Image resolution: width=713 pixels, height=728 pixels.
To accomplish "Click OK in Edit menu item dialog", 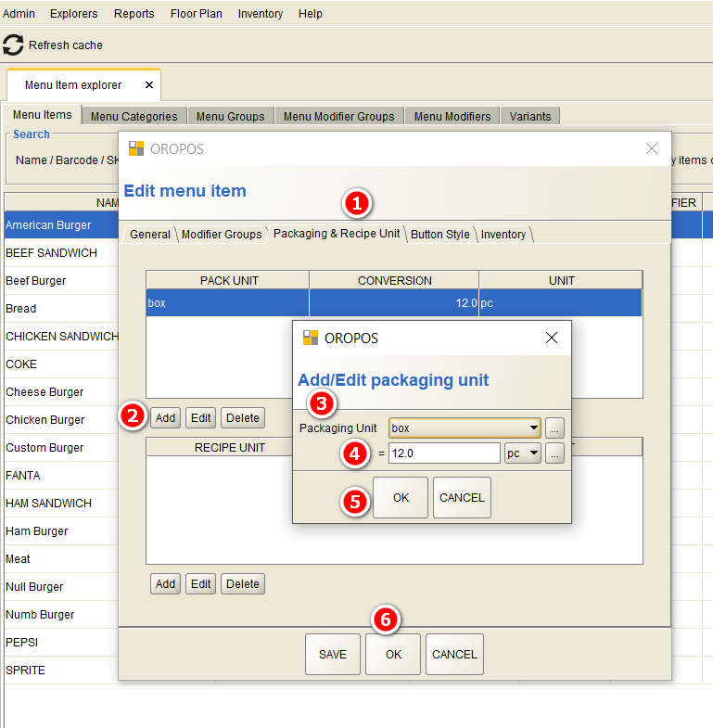I will 393,654.
